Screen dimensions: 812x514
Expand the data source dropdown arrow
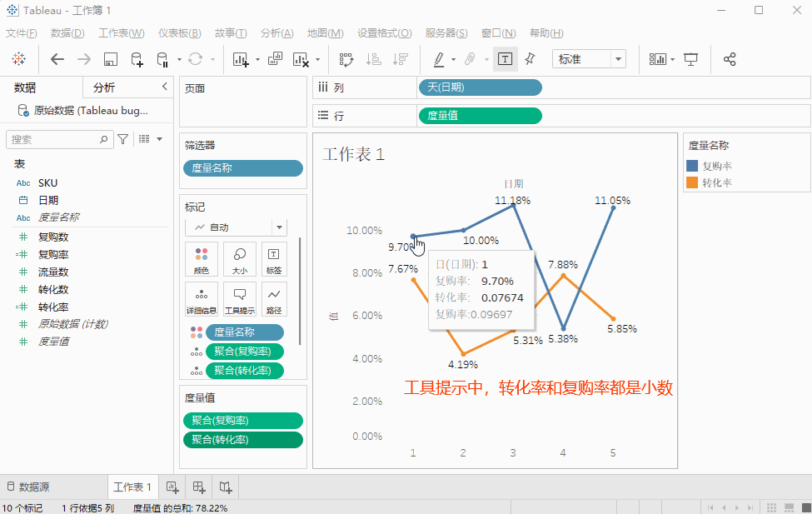tap(179, 60)
